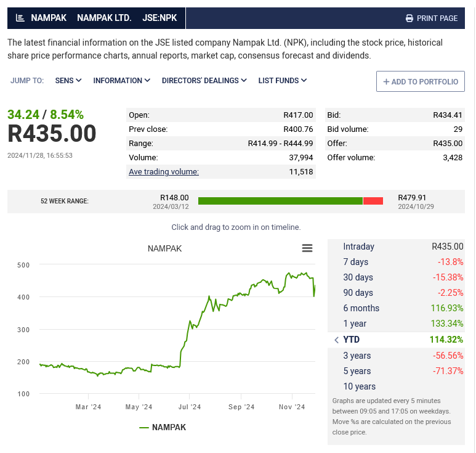This screenshot has width=476, height=453.
Task: Click the Range value R414.99 - R444.99
Action: click(x=280, y=144)
